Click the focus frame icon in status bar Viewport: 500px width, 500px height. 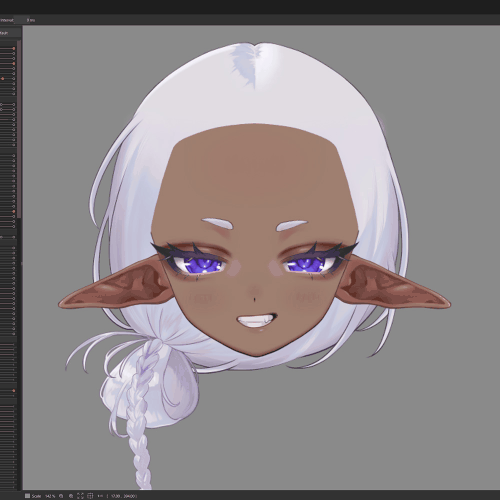tap(90, 496)
